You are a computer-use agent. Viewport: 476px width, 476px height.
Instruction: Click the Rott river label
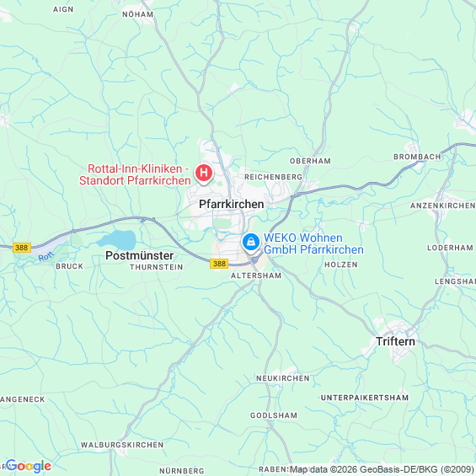tap(45, 257)
